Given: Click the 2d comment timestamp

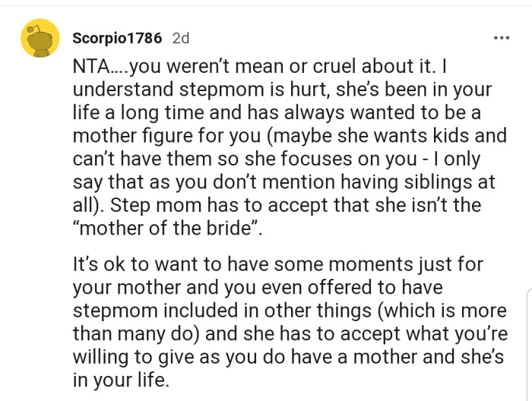Looking at the screenshot, I should pos(181,38).
